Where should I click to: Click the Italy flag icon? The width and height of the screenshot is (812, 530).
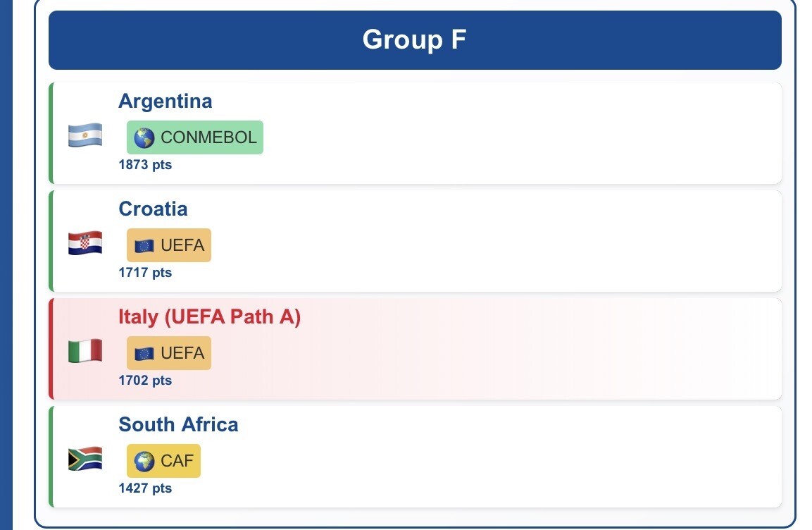pyautogui.click(x=85, y=351)
